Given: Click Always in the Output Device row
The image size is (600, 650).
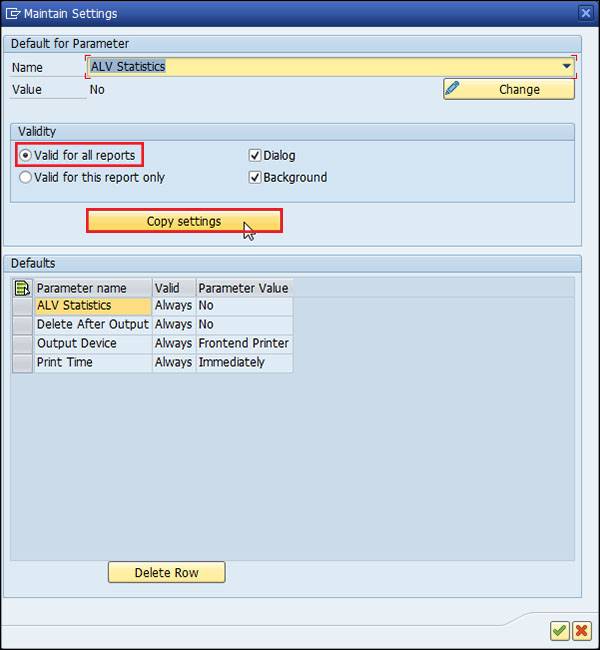Looking at the screenshot, I should pyautogui.click(x=174, y=344).
